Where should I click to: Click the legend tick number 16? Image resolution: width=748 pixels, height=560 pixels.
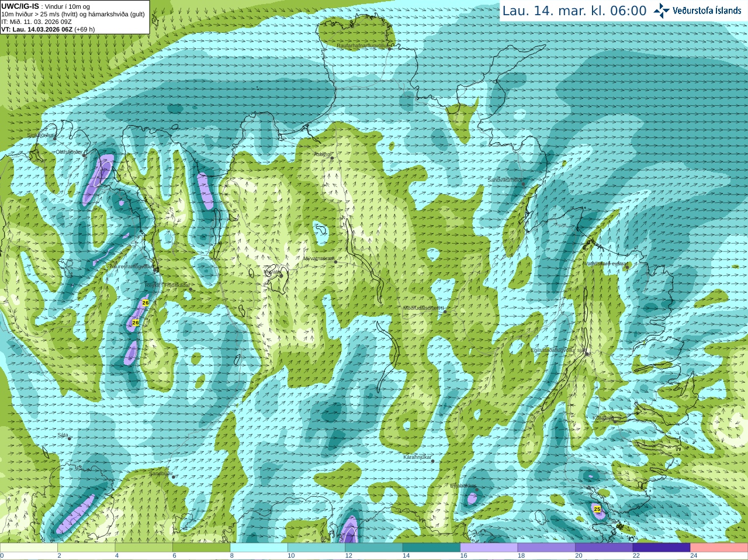(463, 556)
